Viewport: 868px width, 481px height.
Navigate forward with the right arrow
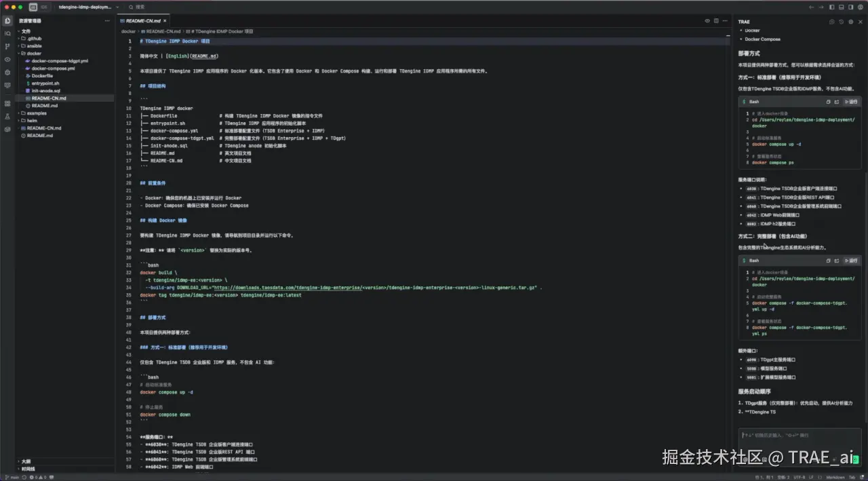tap(821, 7)
